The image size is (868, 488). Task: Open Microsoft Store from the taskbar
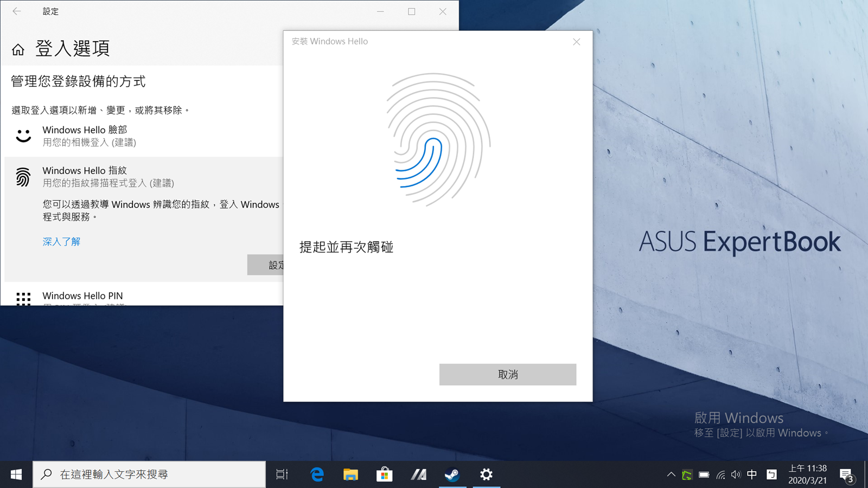[x=384, y=474]
